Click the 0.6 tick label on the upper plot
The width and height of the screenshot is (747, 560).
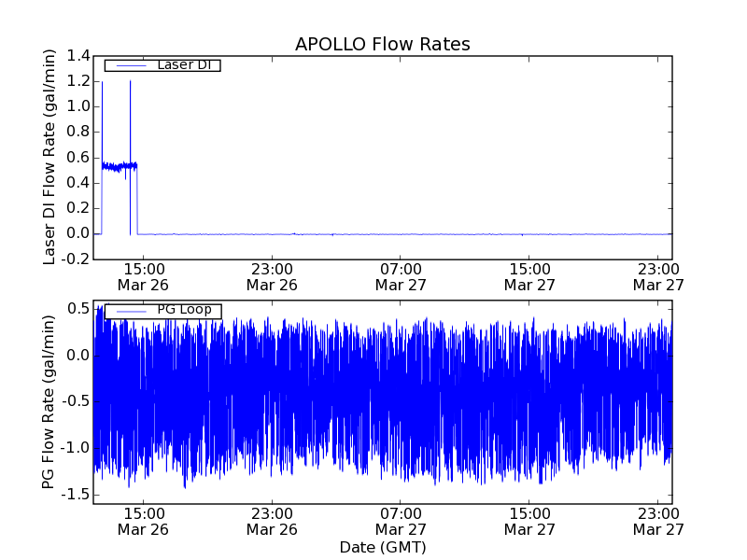coord(78,158)
